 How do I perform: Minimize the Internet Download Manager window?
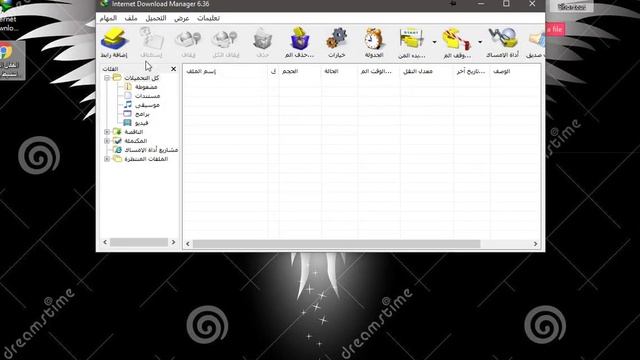pos(481,4)
